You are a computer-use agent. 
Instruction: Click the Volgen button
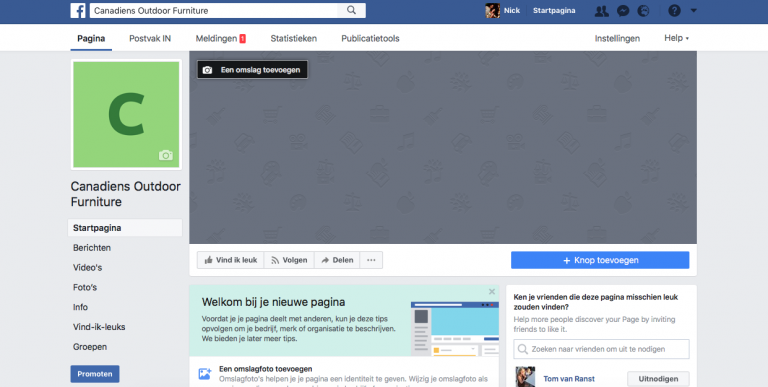[x=289, y=260]
